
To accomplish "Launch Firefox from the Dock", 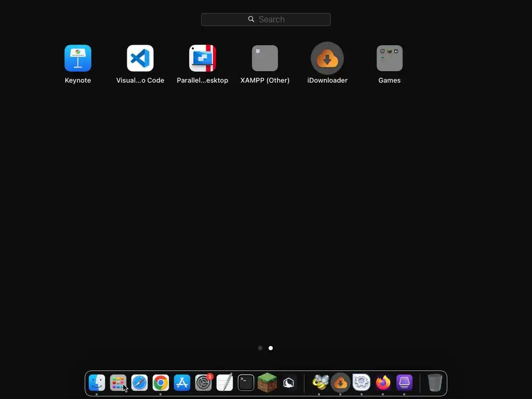I will pos(383,383).
